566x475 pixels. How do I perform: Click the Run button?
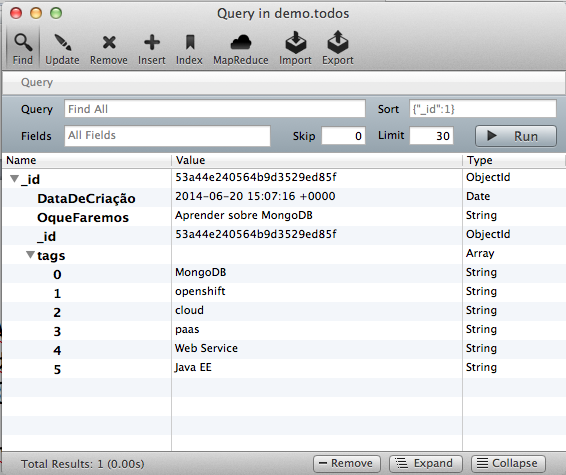tap(516, 136)
